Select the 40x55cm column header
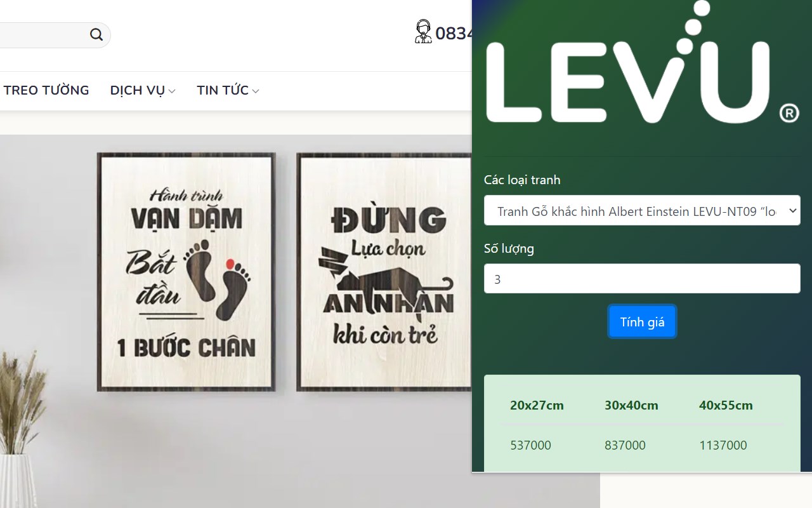 pos(726,405)
